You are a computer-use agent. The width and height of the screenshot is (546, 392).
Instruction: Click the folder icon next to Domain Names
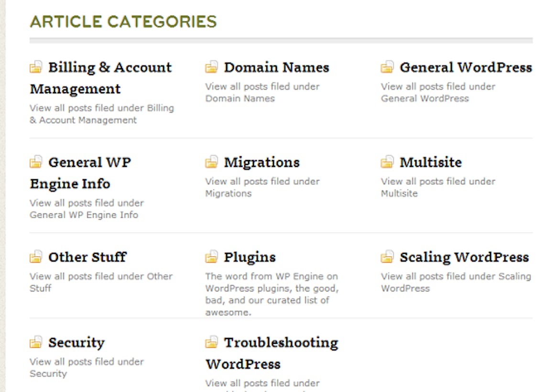coord(211,67)
